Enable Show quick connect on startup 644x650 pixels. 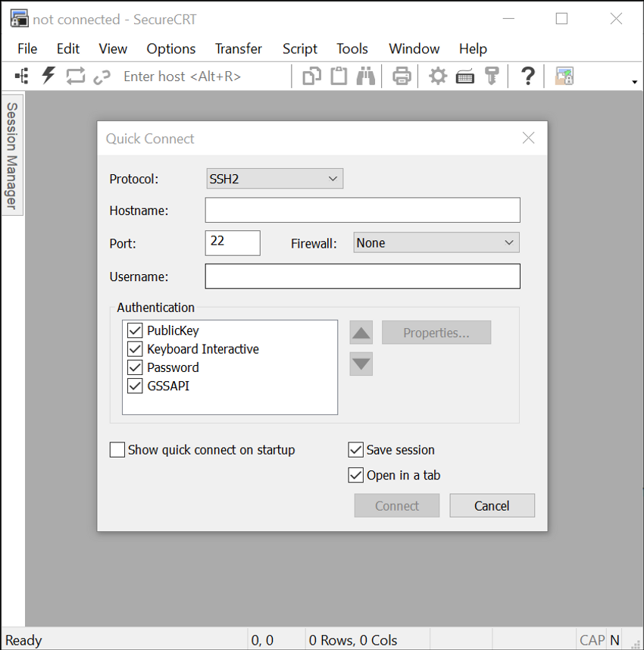click(117, 450)
